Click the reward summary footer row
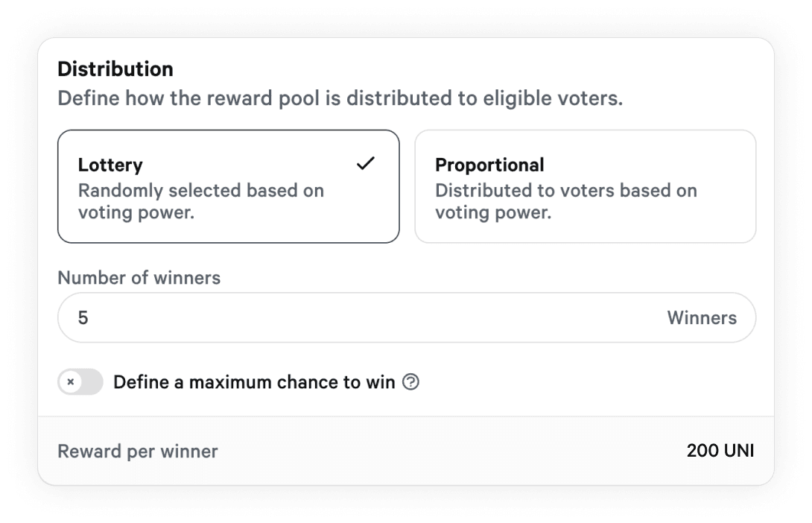Image resolution: width=812 pixels, height=523 pixels. click(406, 451)
